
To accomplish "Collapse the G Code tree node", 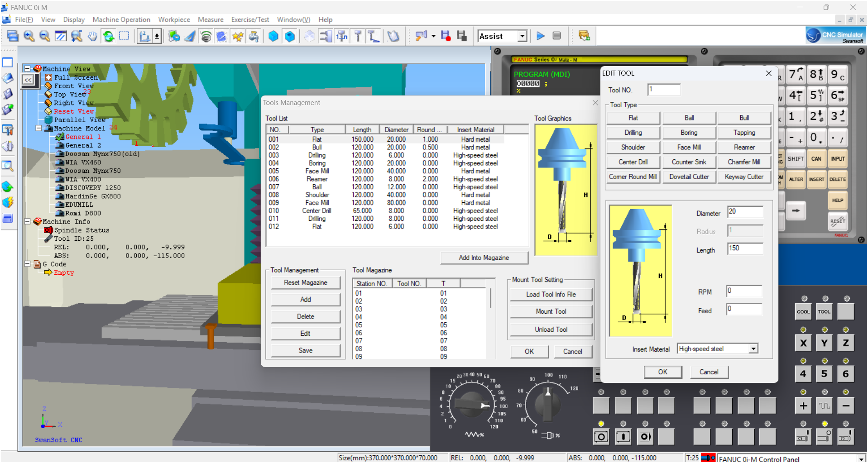I will click(27, 263).
